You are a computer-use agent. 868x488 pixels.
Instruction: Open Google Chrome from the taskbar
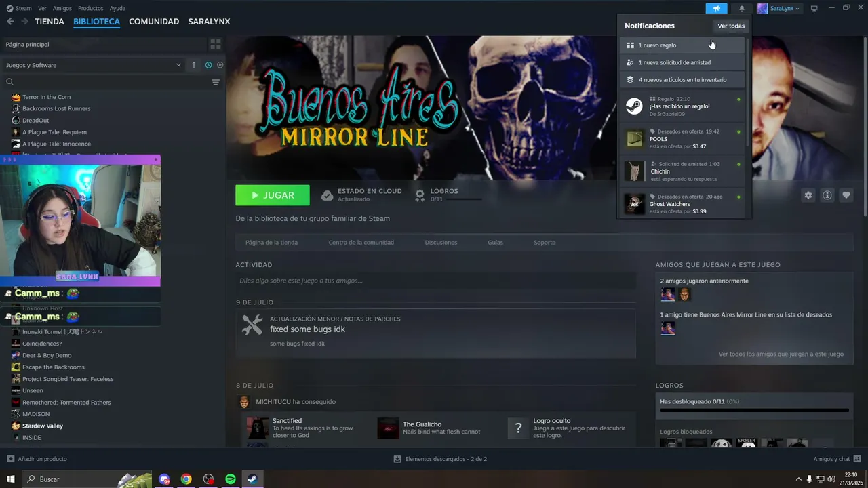point(186,479)
